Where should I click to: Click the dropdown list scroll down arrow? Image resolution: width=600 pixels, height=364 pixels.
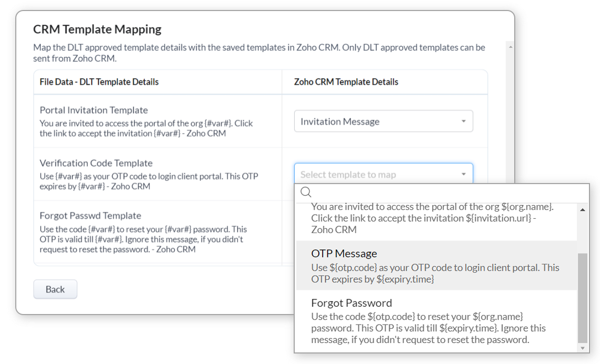click(583, 348)
